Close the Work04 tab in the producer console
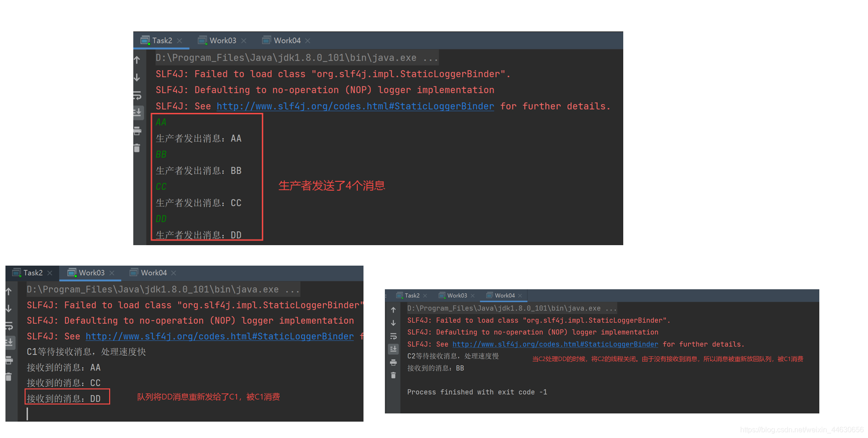 [x=308, y=41]
